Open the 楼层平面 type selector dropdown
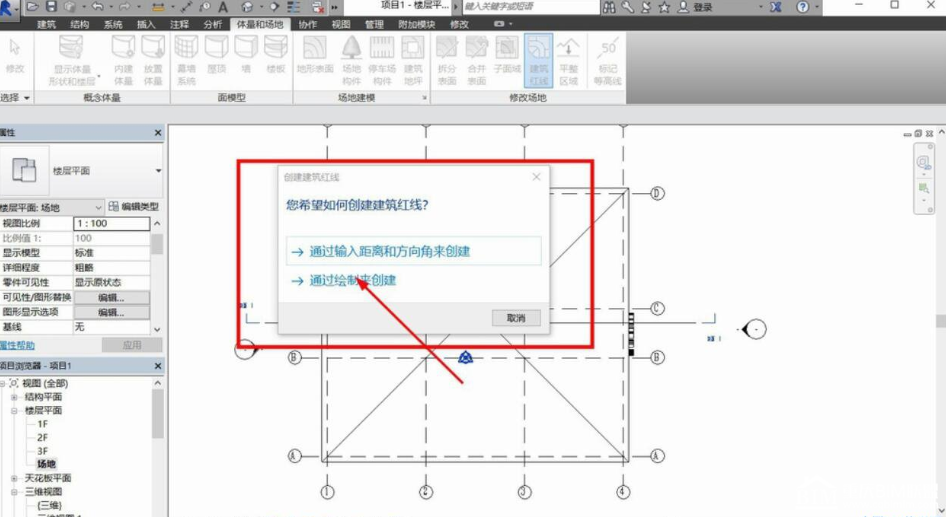The height and width of the screenshot is (517, 946). (158, 171)
